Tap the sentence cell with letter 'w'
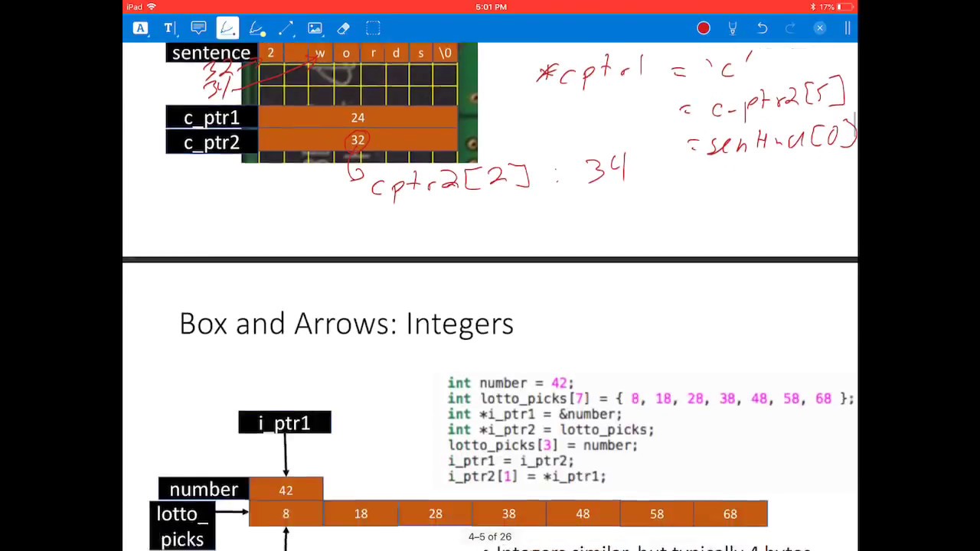This screenshot has height=551, width=980. [x=320, y=53]
